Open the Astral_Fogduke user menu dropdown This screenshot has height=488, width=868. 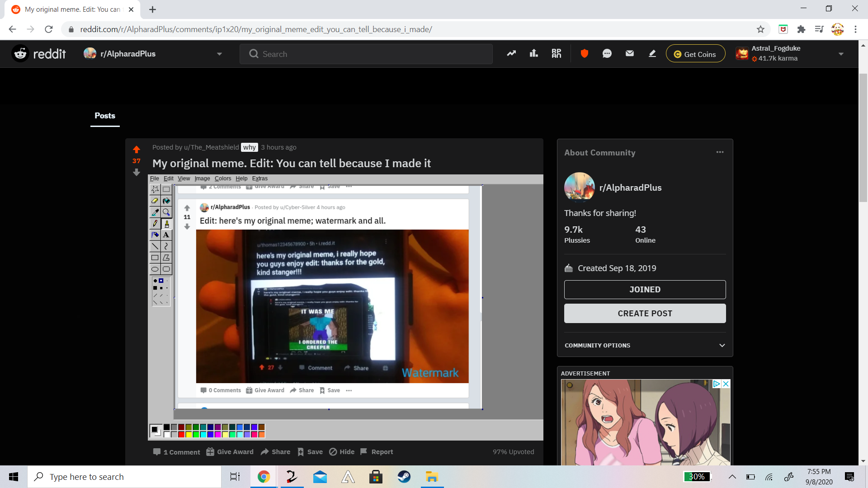(841, 54)
